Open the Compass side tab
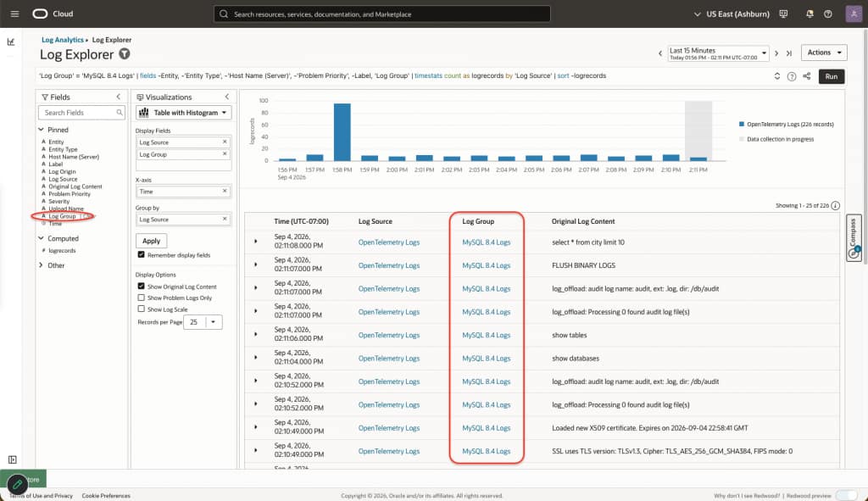The width and height of the screenshot is (868, 501). click(x=854, y=238)
